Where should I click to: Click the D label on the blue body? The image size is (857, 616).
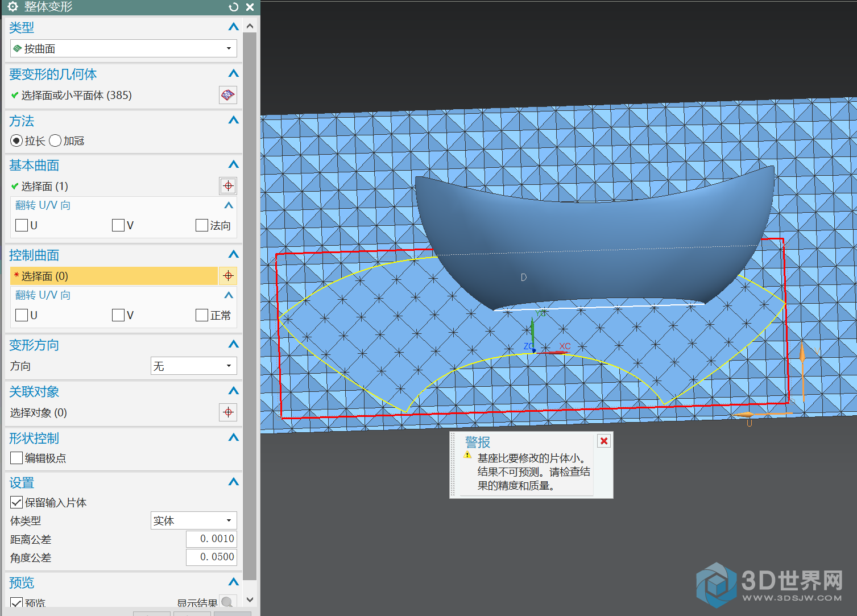click(524, 278)
